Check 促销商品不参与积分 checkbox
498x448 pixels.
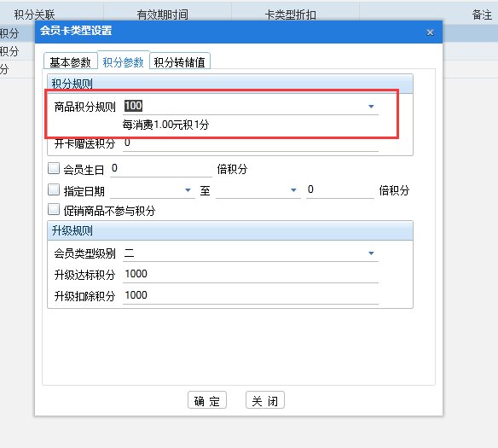click(x=54, y=210)
